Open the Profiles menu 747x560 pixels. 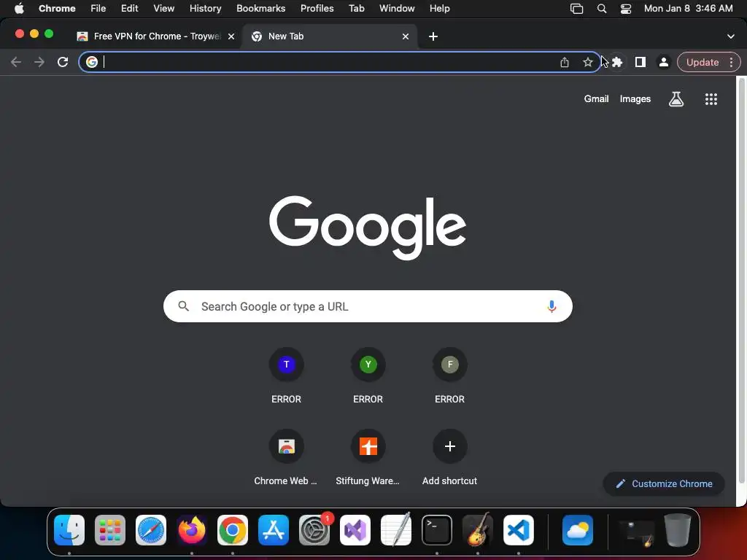[317, 9]
